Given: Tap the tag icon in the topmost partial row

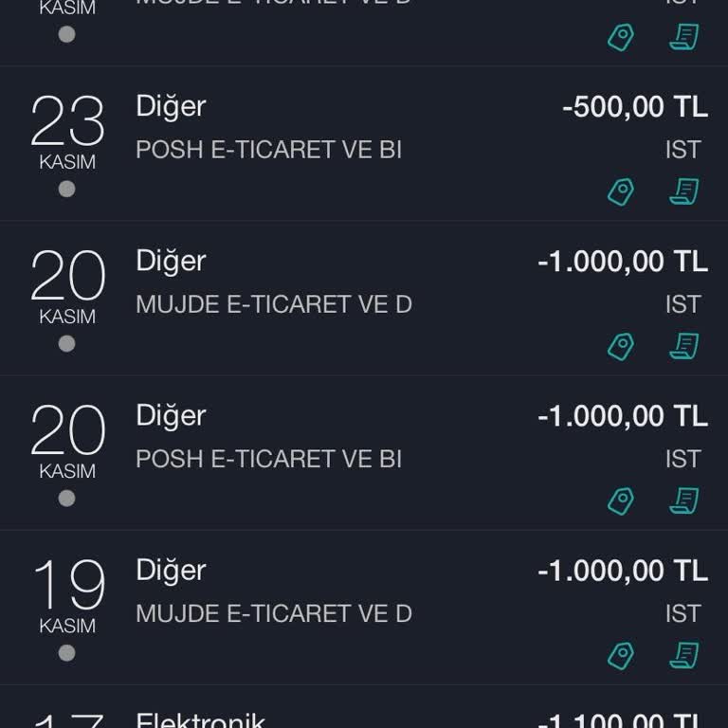Looking at the screenshot, I should click(621, 38).
